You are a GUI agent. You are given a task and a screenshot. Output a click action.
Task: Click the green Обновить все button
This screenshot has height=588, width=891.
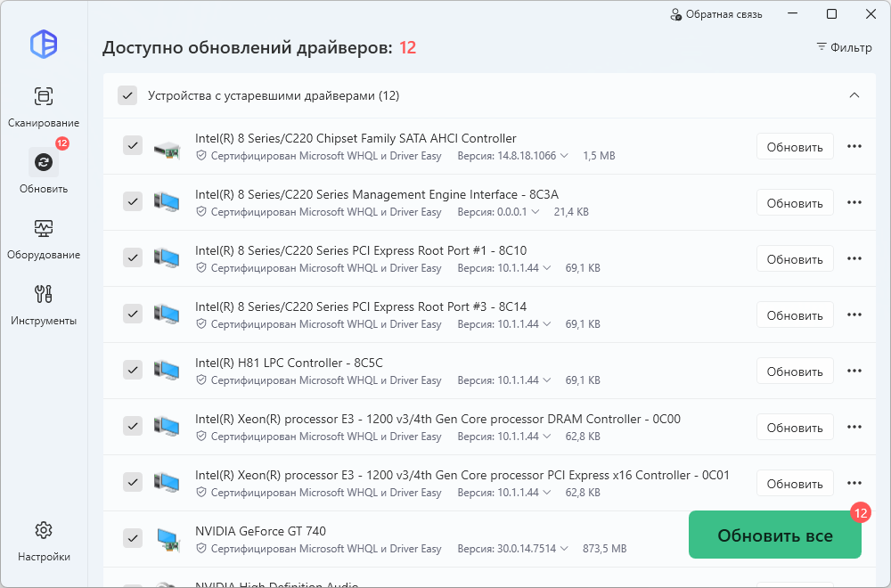(x=775, y=535)
